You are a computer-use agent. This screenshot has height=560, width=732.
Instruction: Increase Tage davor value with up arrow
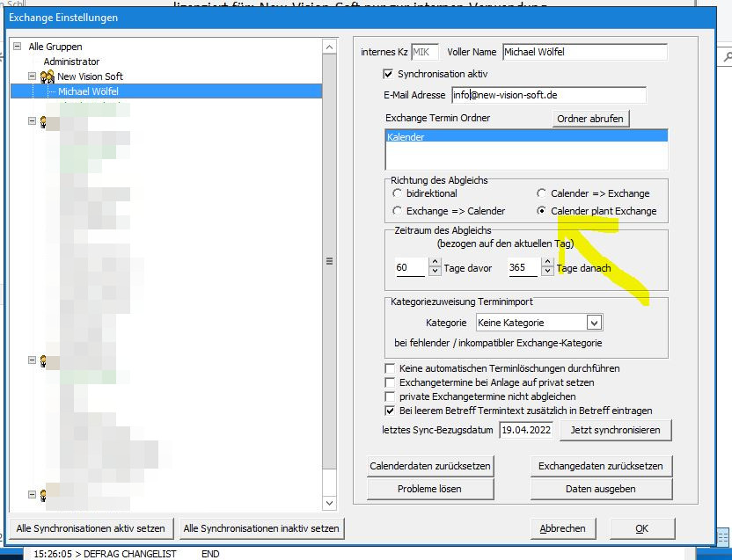[434, 263]
